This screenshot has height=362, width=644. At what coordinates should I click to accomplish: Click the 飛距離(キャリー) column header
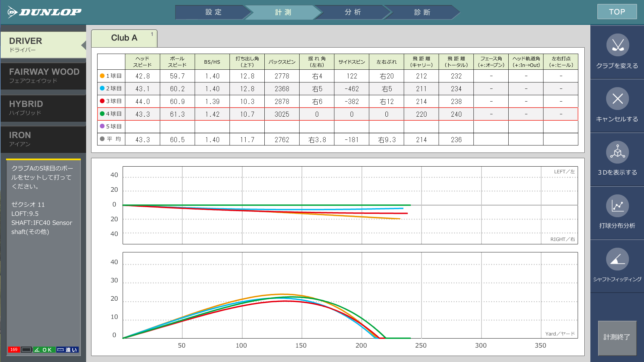[421, 62]
